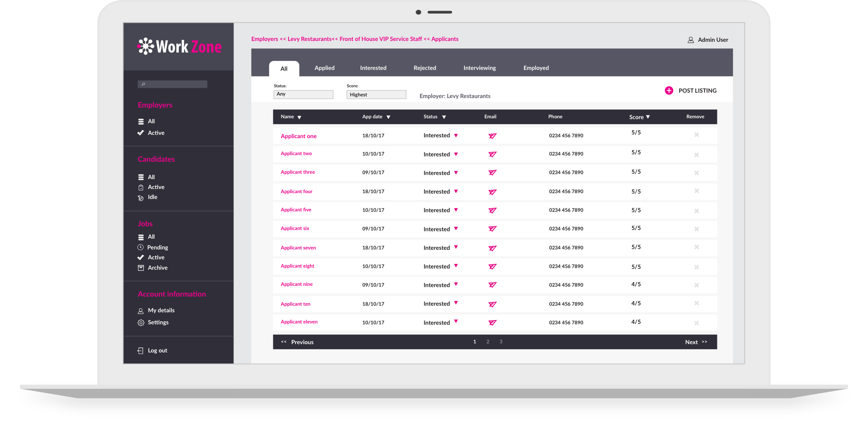Sort by the Score column header
The height and width of the screenshot is (424, 868).
(x=639, y=117)
